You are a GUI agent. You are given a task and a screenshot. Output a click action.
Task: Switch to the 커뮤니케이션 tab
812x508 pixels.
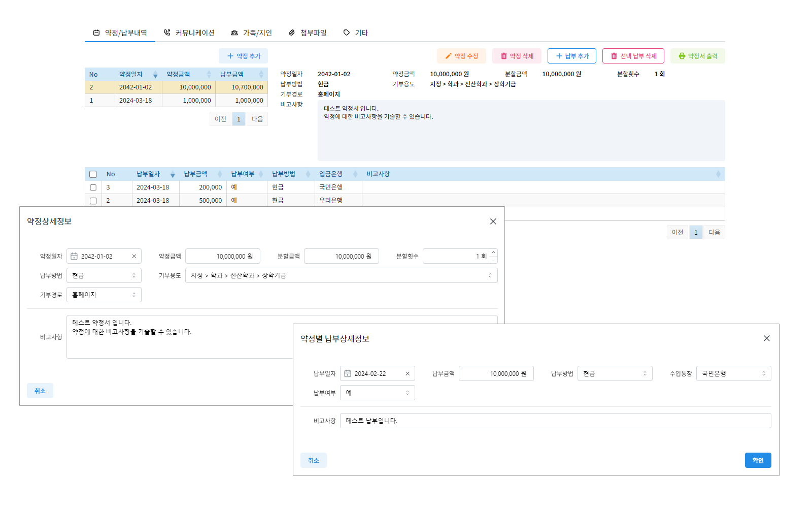pyautogui.click(x=189, y=33)
